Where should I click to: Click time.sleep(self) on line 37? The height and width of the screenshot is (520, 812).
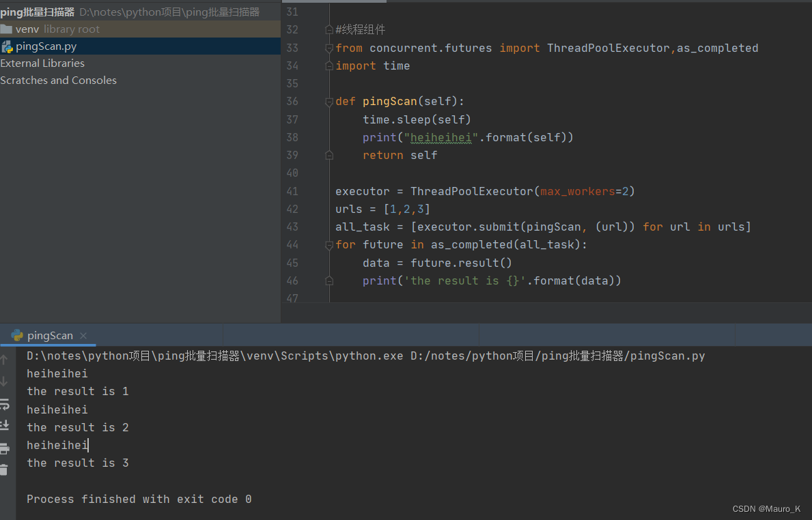[417, 119]
